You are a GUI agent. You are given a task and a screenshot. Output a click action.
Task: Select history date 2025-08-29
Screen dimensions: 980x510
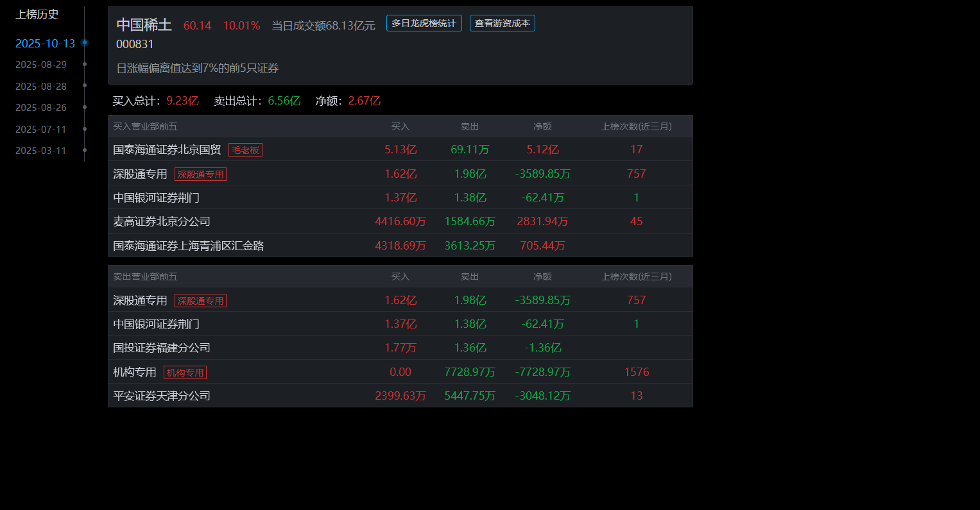[x=41, y=65]
